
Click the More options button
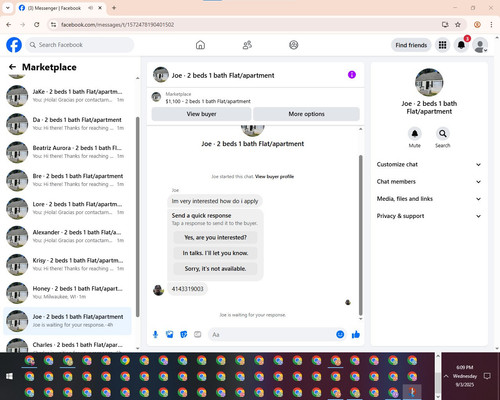tap(306, 114)
